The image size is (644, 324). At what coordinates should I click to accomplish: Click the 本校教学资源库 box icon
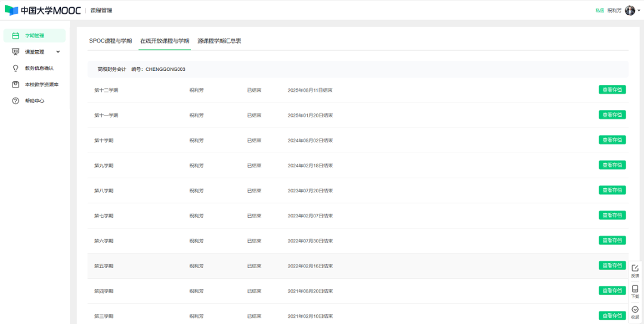[x=16, y=85]
